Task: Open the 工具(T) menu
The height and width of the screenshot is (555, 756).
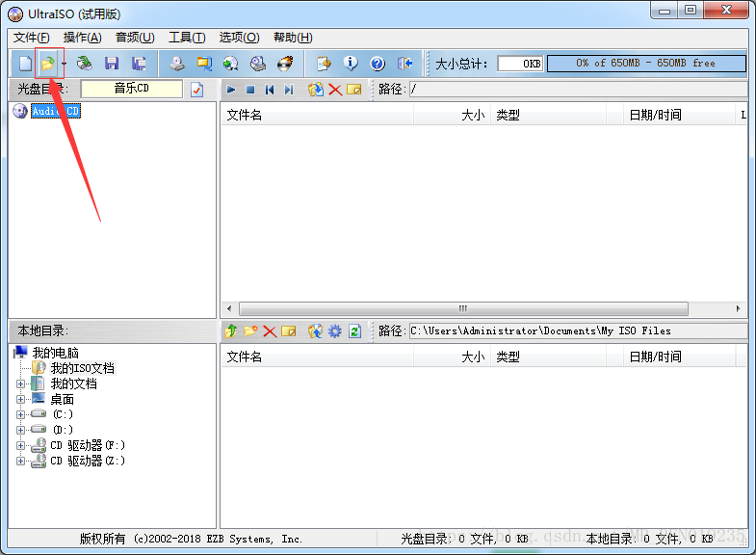Action: coord(187,38)
